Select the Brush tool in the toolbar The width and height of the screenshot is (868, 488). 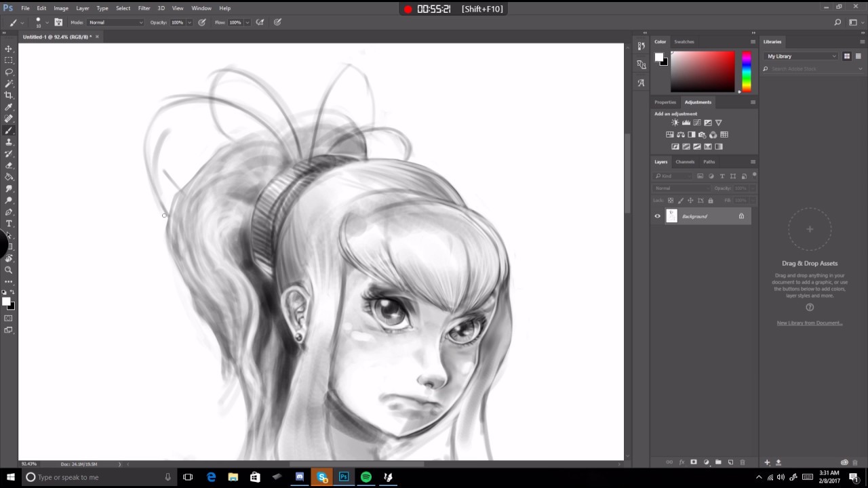click(x=9, y=130)
